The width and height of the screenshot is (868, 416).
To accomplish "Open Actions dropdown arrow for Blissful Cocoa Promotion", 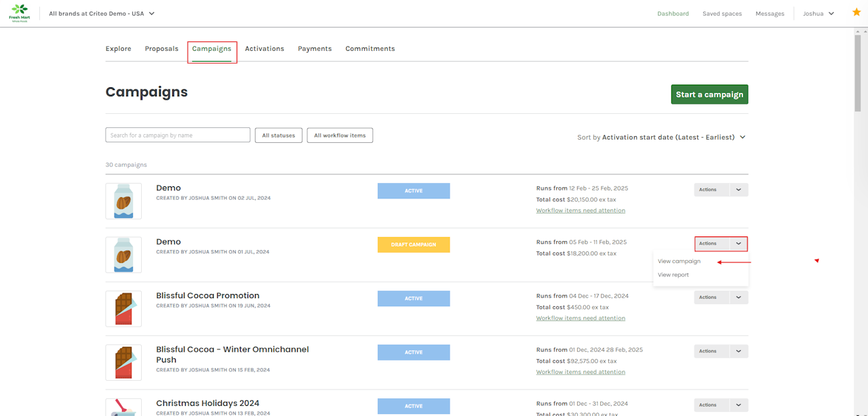I will click(x=738, y=297).
